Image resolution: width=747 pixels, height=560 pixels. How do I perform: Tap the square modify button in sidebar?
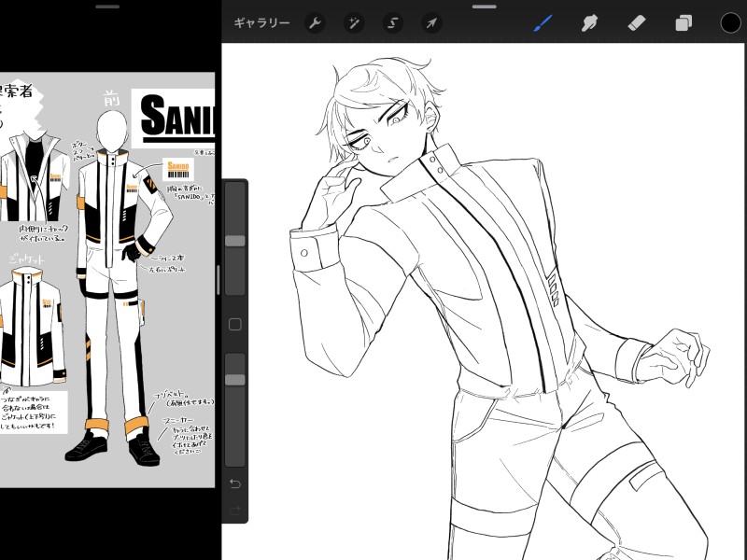click(235, 324)
